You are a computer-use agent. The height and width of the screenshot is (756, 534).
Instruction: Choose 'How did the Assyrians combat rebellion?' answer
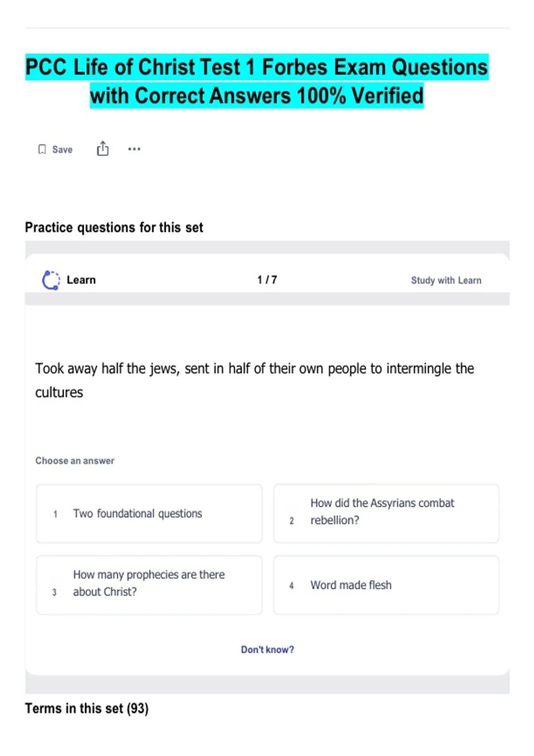[x=386, y=514]
